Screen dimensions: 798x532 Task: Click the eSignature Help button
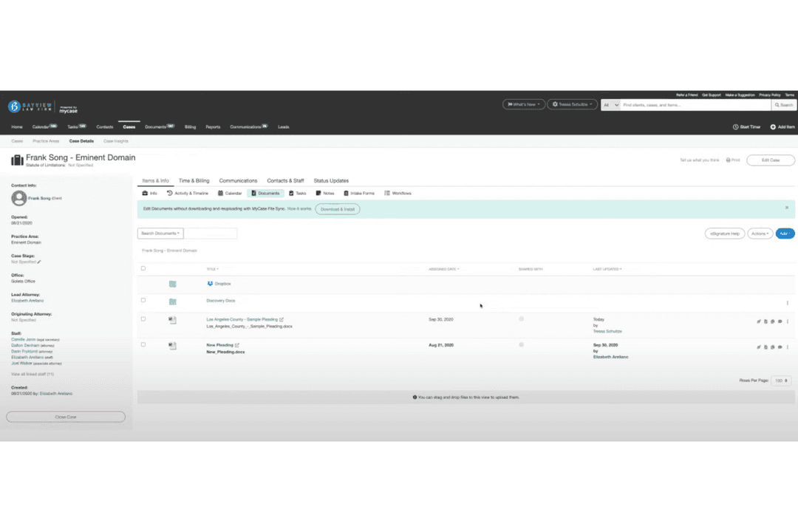725,233
